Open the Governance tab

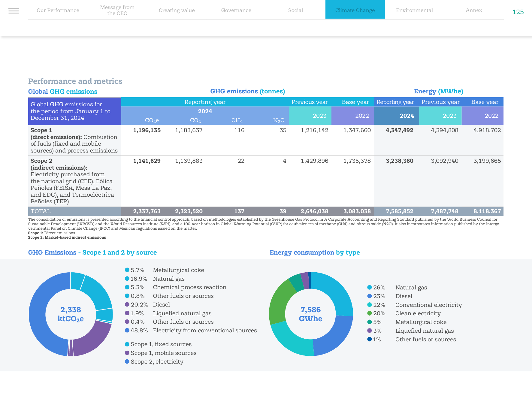pyautogui.click(x=236, y=10)
